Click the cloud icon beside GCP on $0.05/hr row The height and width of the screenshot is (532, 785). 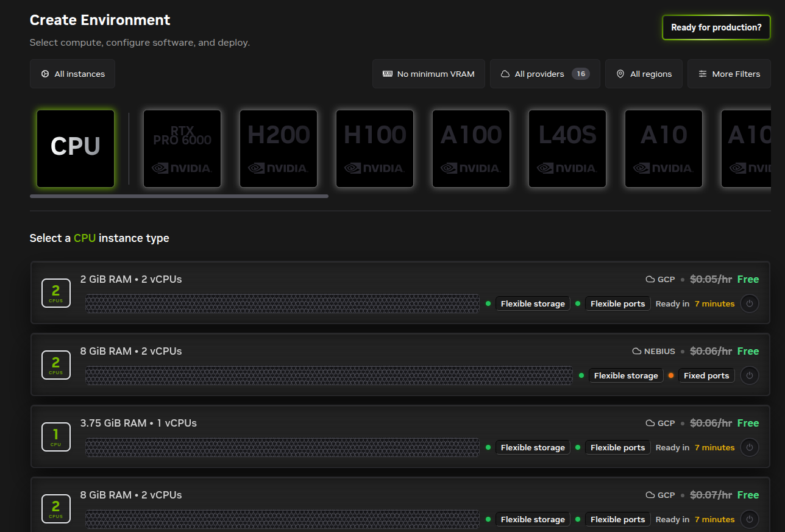tap(650, 279)
